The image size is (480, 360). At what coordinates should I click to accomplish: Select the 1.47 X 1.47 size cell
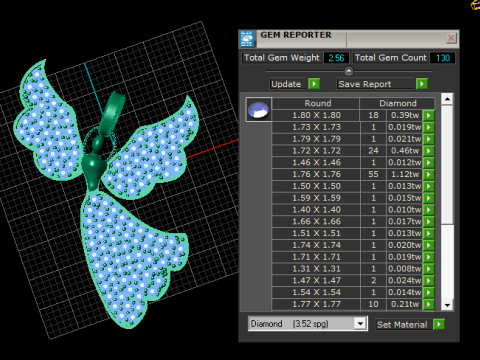pos(316,281)
